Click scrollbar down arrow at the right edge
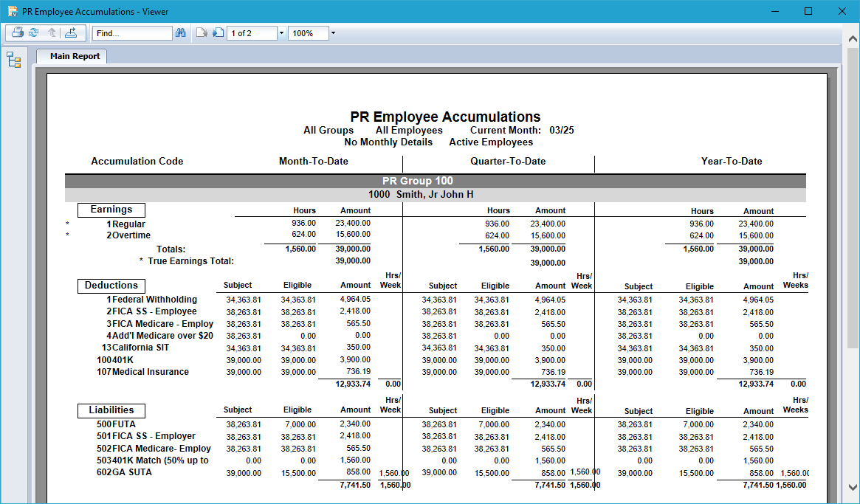Image resolution: width=860 pixels, height=504 pixels. (x=853, y=488)
